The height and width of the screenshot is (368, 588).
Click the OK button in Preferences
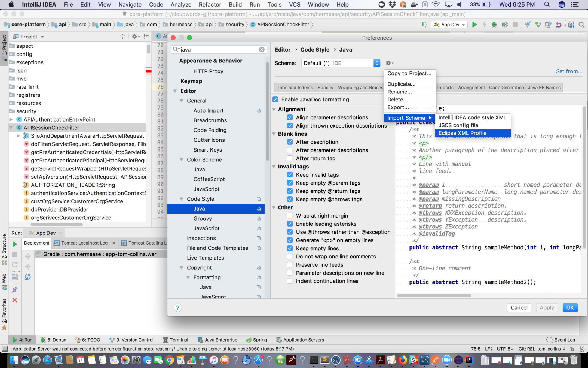point(570,307)
